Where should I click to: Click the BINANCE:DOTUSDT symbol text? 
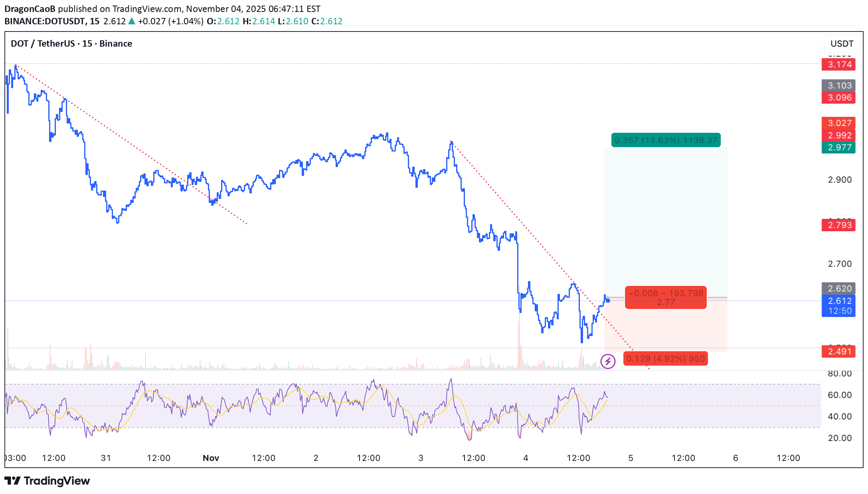(45, 21)
